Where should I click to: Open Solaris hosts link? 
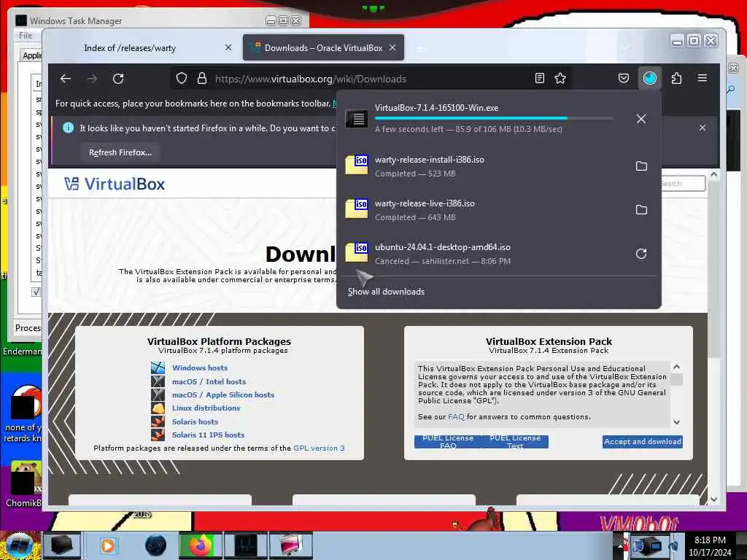(x=195, y=421)
